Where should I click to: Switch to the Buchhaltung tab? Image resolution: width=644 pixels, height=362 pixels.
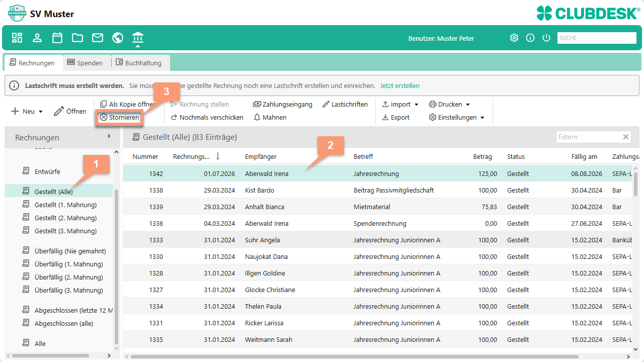139,63
